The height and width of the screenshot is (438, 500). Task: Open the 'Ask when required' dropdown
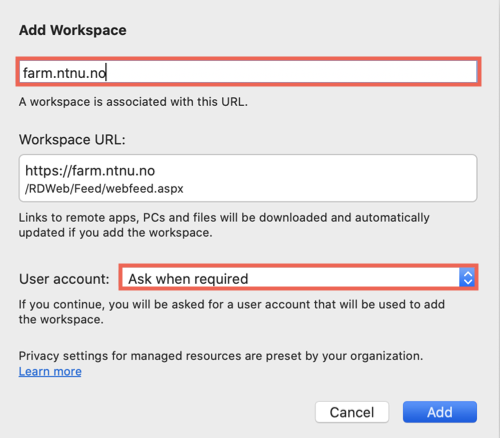pos(298,277)
